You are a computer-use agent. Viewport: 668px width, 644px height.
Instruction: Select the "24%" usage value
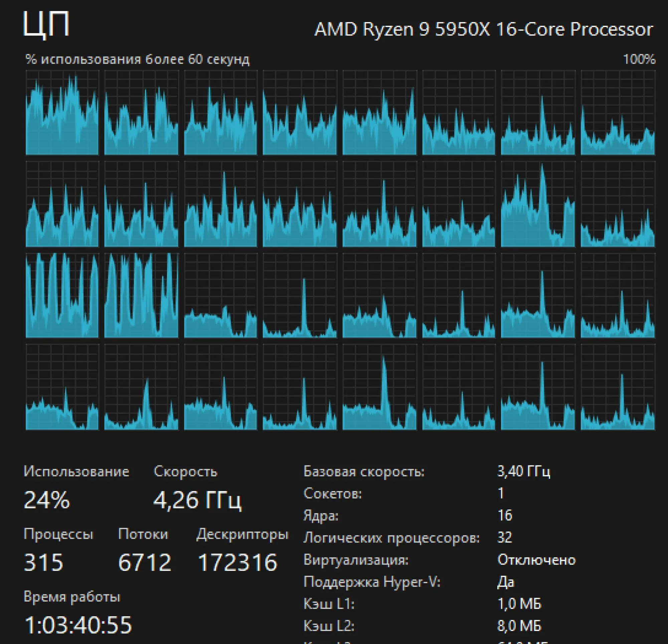[x=47, y=500]
